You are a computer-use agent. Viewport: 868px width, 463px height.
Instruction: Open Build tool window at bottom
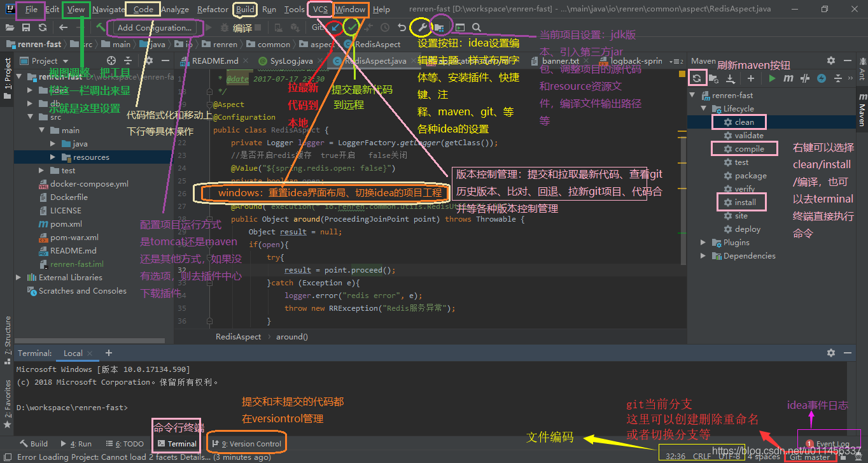34,444
